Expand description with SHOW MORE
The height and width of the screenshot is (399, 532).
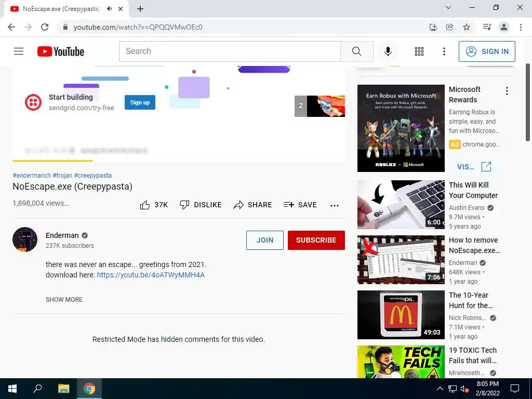pos(64,300)
